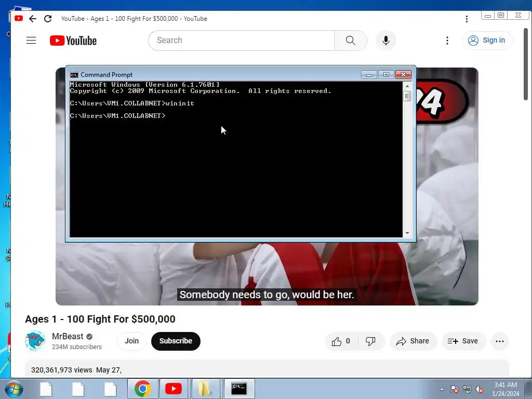The height and width of the screenshot is (399, 532).
Task: Click the YouTube page vertical scrollbar
Action: [526, 64]
